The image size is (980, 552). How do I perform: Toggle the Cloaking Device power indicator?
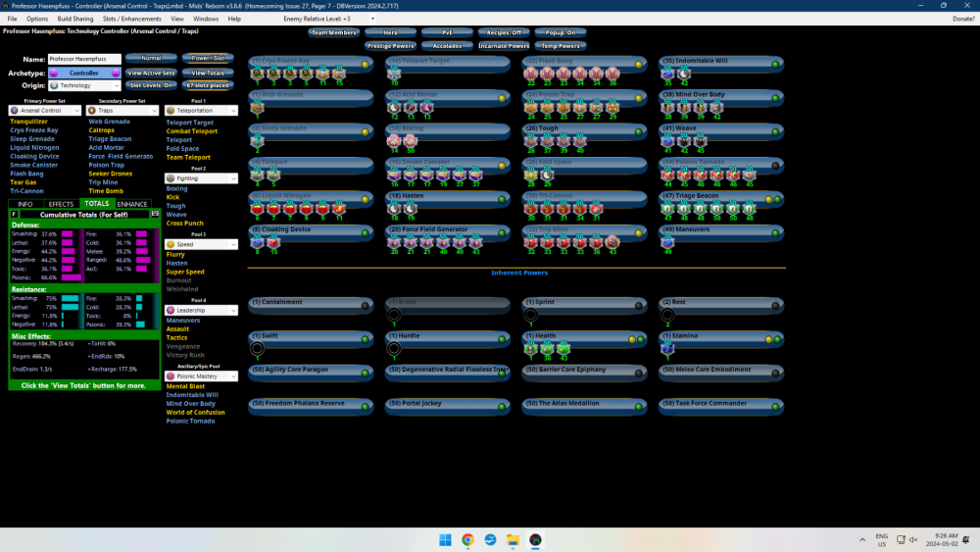(366, 233)
